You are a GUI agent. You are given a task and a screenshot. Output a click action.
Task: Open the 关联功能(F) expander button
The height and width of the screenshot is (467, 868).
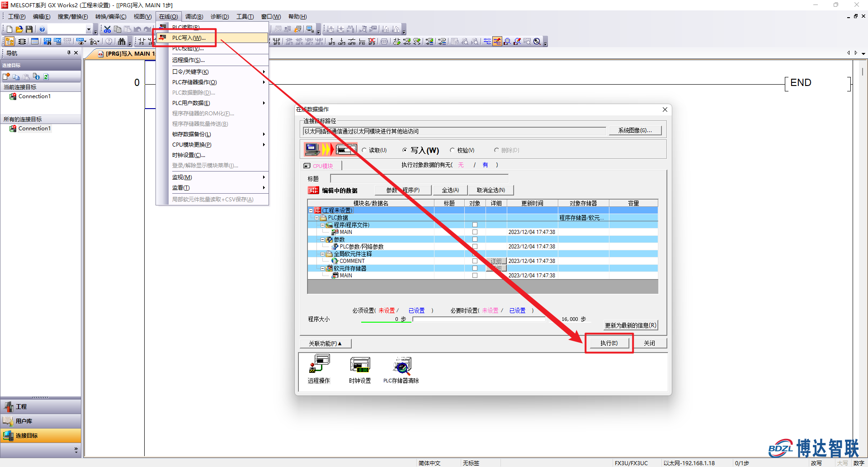325,343
